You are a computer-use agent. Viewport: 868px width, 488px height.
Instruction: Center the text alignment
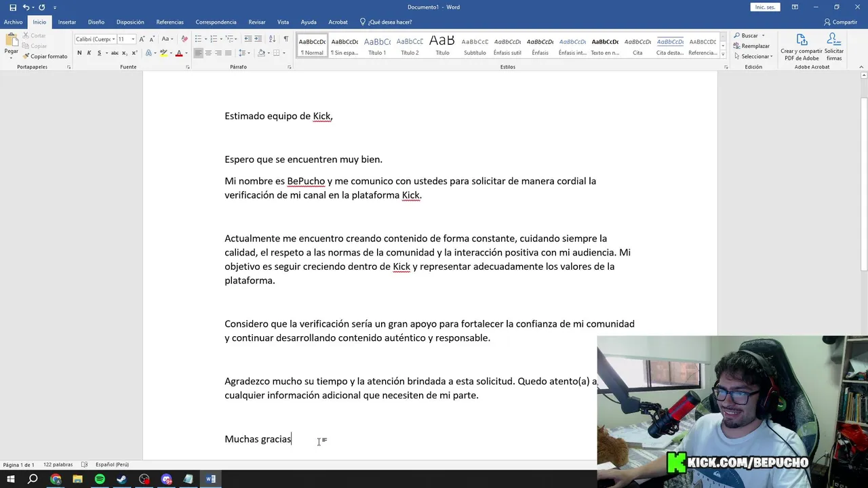(x=208, y=53)
